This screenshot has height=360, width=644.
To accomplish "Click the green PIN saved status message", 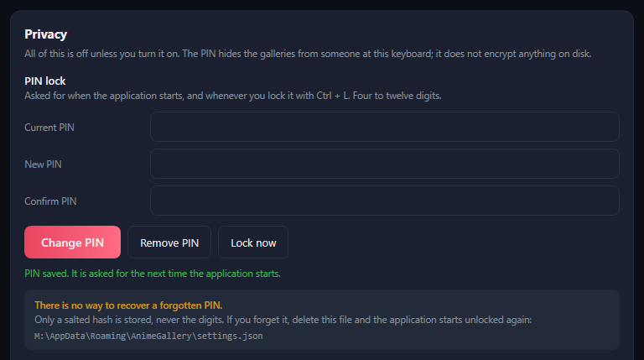I will pos(153,274).
